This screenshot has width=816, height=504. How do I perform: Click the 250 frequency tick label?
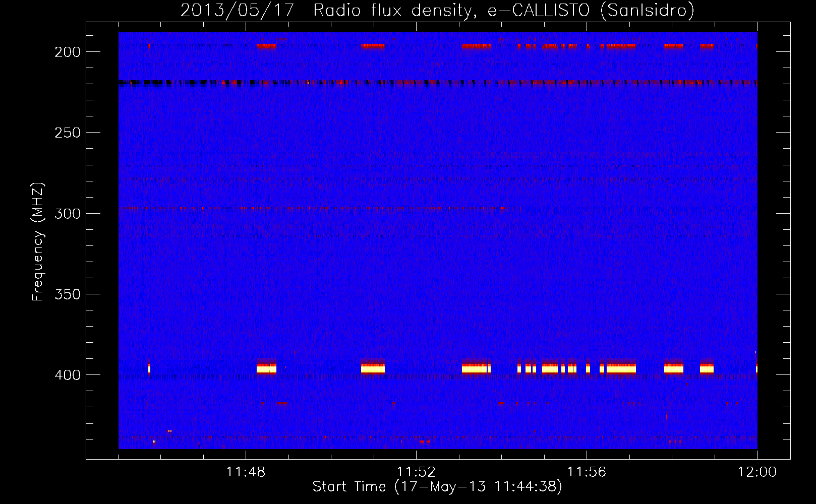(68, 133)
